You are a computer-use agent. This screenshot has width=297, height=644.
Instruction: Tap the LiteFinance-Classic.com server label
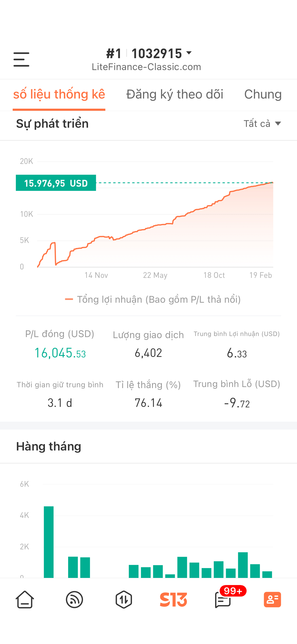pos(146,67)
